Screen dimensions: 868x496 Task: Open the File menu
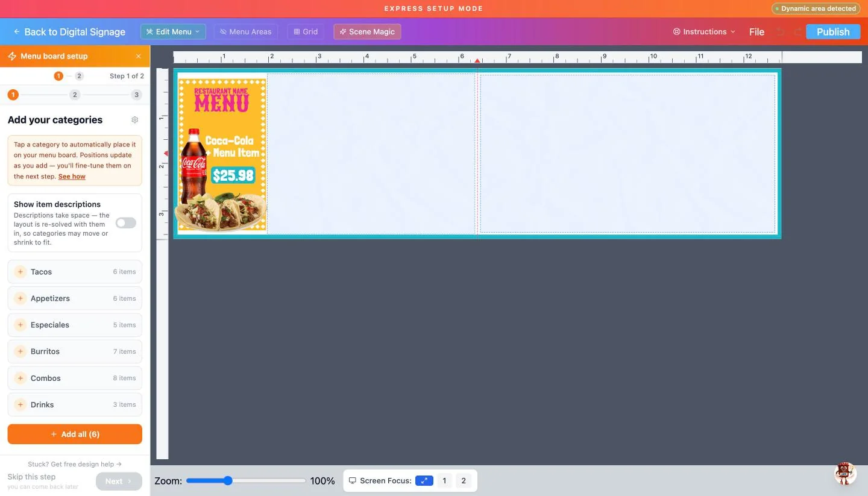click(756, 32)
